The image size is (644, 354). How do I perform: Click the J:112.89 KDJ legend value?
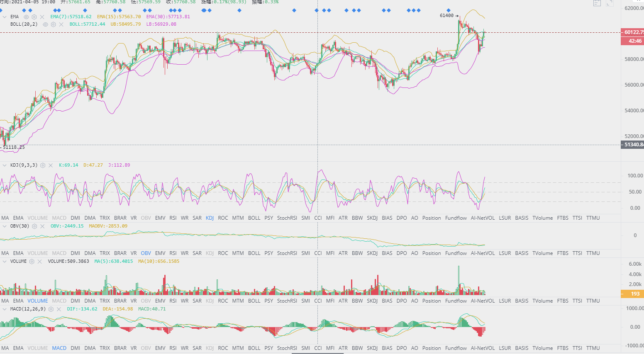(x=119, y=165)
